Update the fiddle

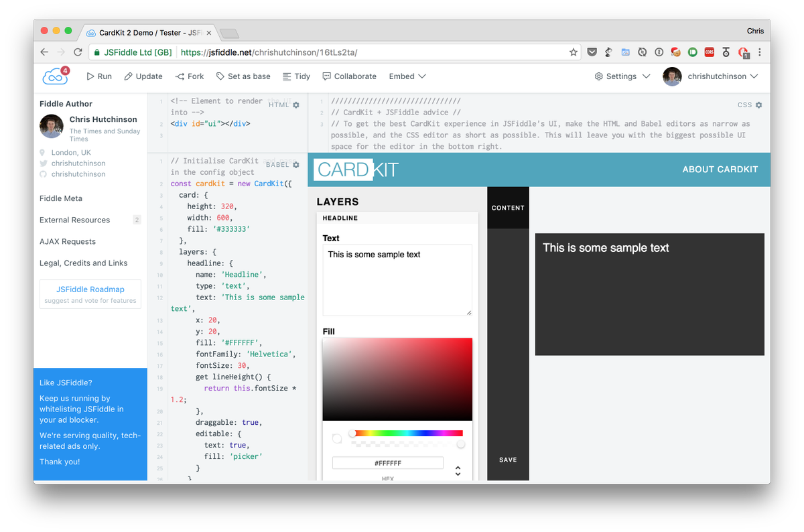pos(143,76)
